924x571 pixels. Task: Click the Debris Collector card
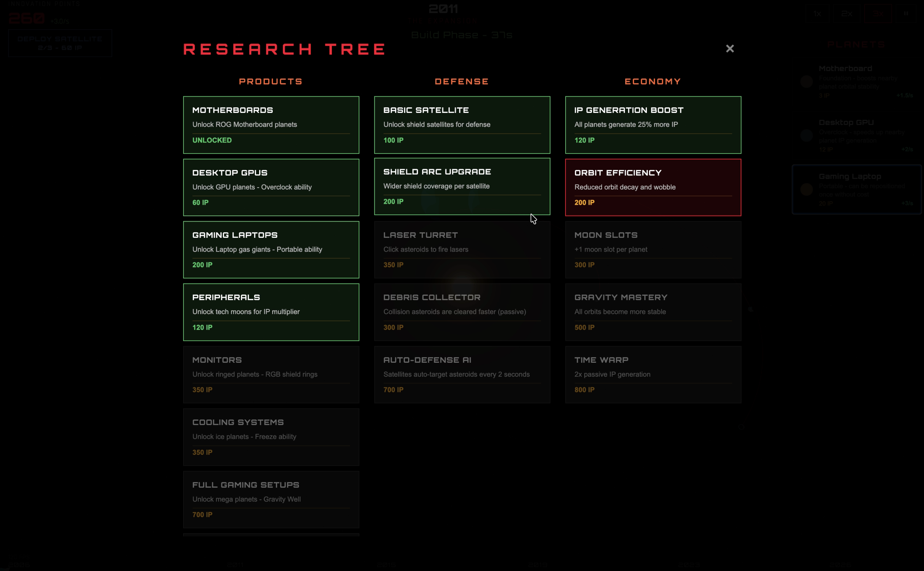(x=462, y=312)
